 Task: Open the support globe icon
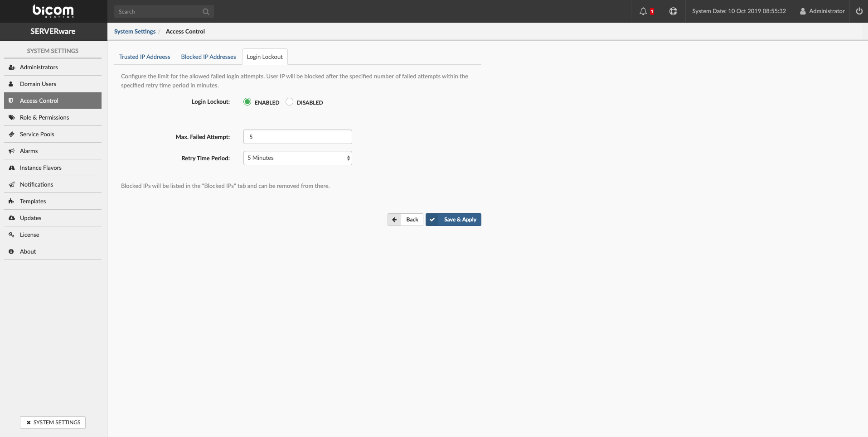click(x=674, y=11)
